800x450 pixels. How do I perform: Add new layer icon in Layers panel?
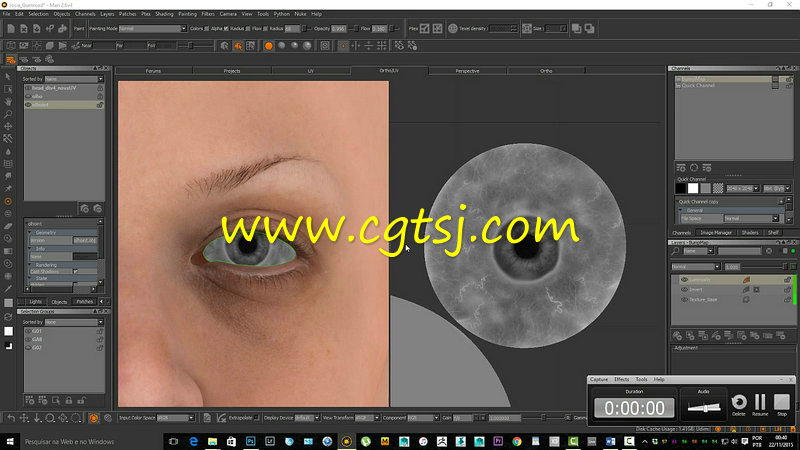677,336
